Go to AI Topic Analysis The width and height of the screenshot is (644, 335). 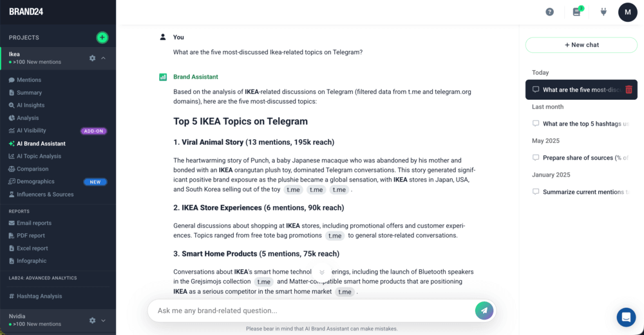point(39,156)
